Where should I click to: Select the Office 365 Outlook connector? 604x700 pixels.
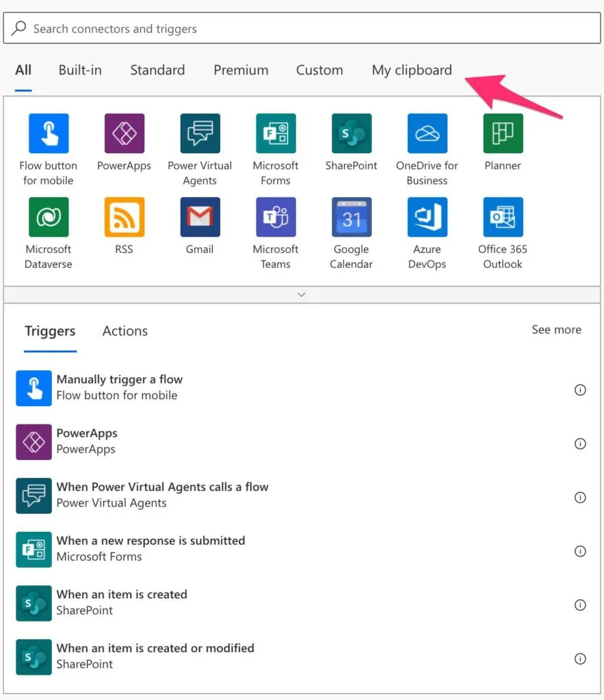503,217
